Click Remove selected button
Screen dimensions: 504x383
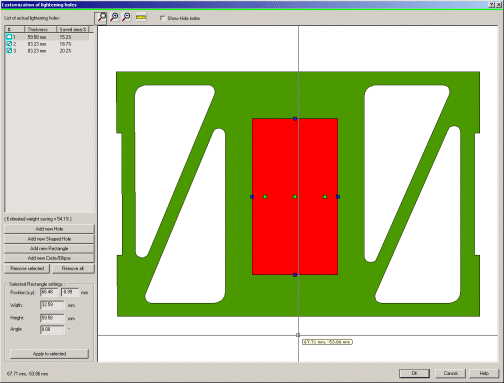27,268
